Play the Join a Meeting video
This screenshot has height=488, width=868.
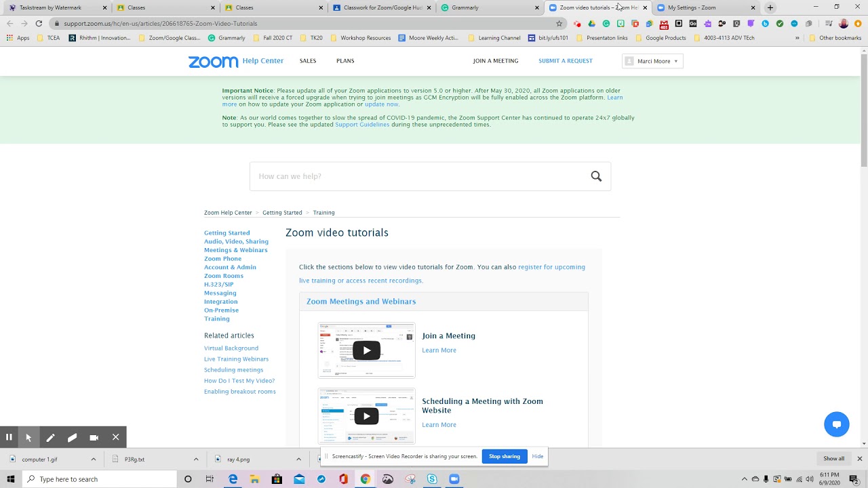pos(366,350)
